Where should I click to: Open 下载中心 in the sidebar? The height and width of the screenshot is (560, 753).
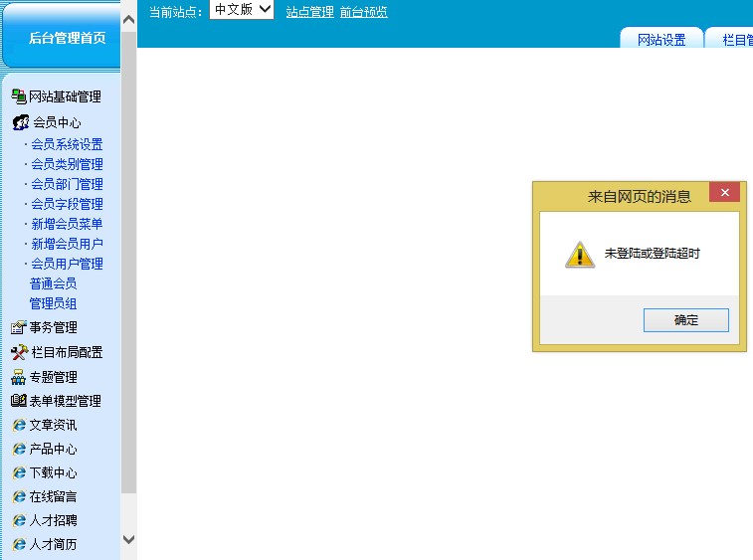coord(53,472)
